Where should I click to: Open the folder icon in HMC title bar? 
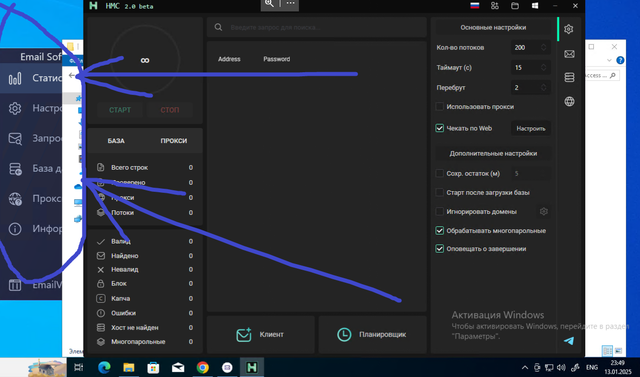click(x=515, y=6)
